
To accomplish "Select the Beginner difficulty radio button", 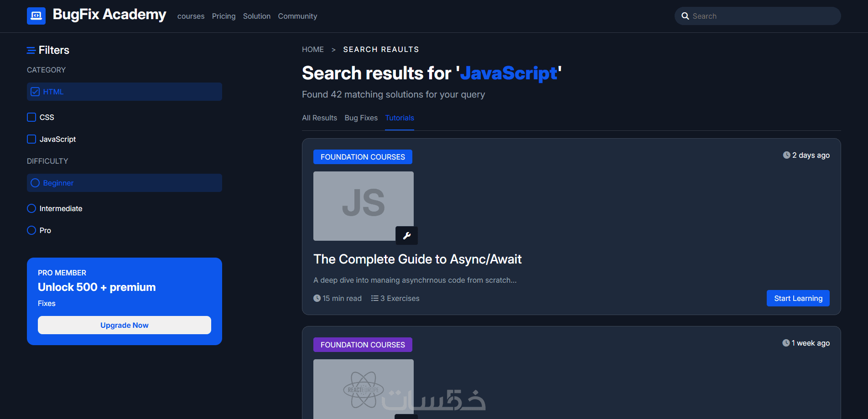I will (35, 183).
